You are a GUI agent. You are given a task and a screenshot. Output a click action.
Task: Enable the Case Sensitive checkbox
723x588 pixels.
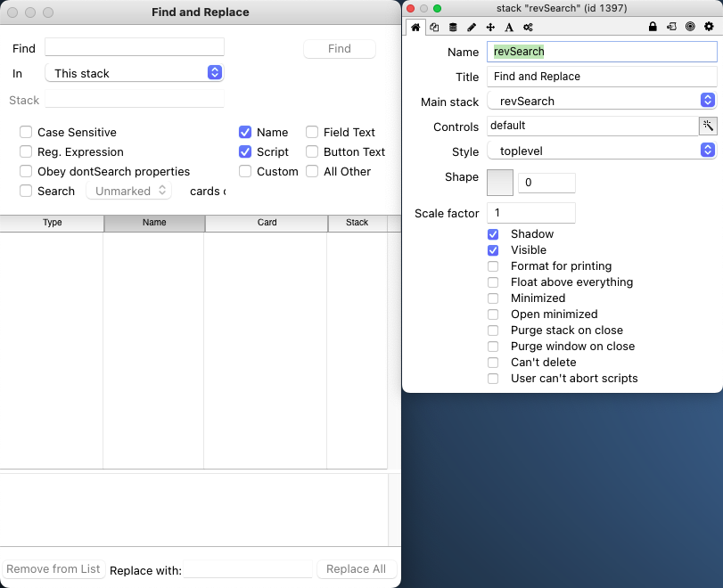(x=26, y=132)
